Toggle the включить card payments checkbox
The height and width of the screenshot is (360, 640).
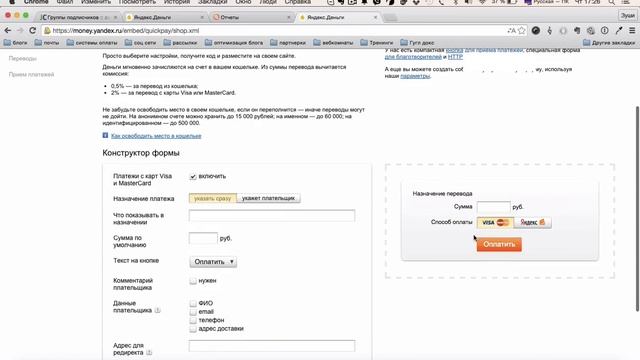pyautogui.click(x=193, y=176)
